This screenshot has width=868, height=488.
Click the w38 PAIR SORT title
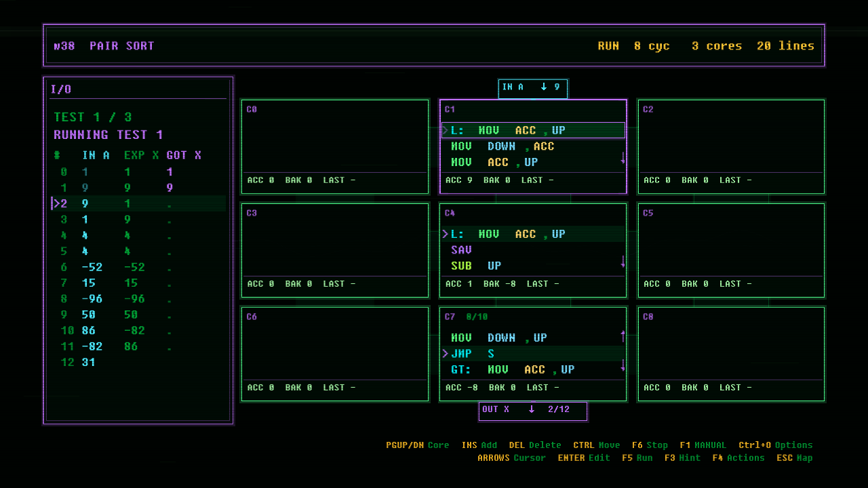click(x=104, y=46)
